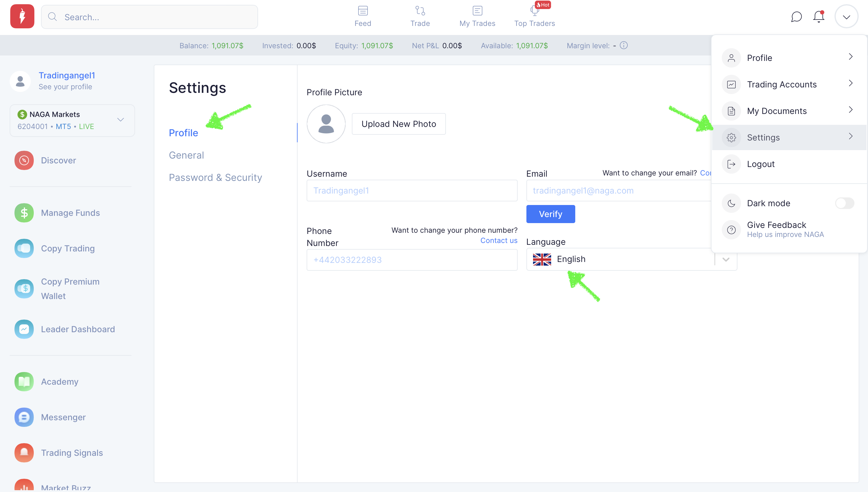Click the NAGA logo icon
Image resolution: width=868 pixels, height=492 pixels.
[x=22, y=16]
